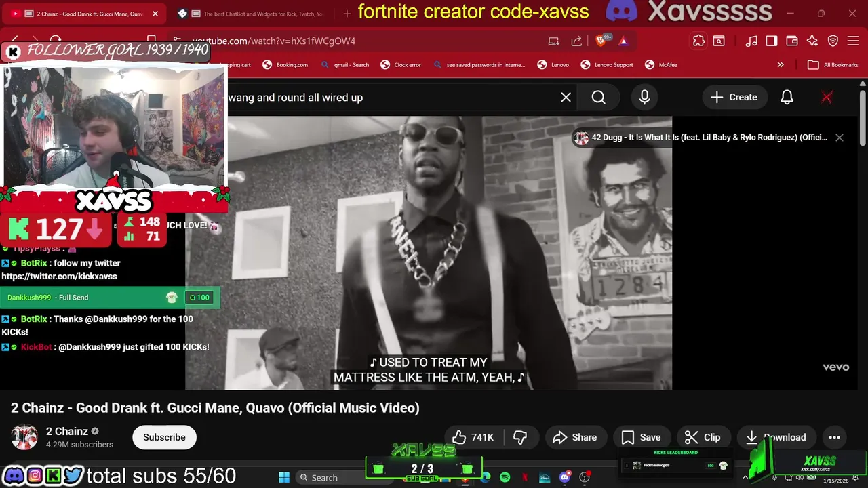Close the 2 Chainz - Good Drank tab
Image resolution: width=868 pixels, height=488 pixels.
[x=155, y=14]
